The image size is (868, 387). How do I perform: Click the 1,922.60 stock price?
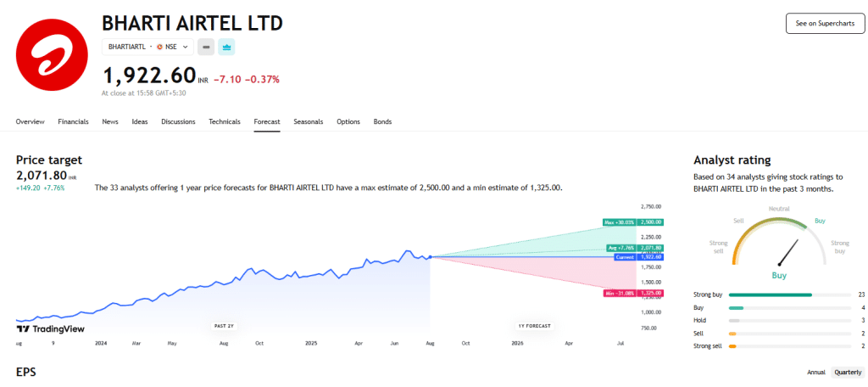[x=149, y=75]
